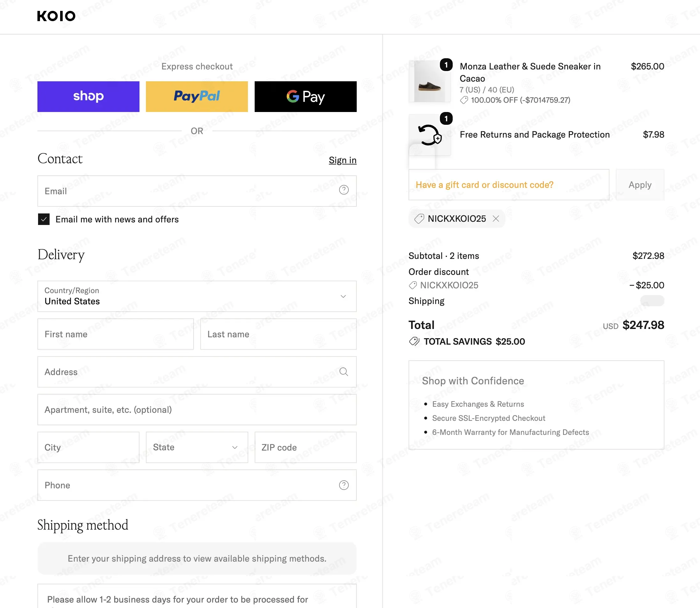Click the Monza Leather & Suede Sneaker title

tap(530, 72)
